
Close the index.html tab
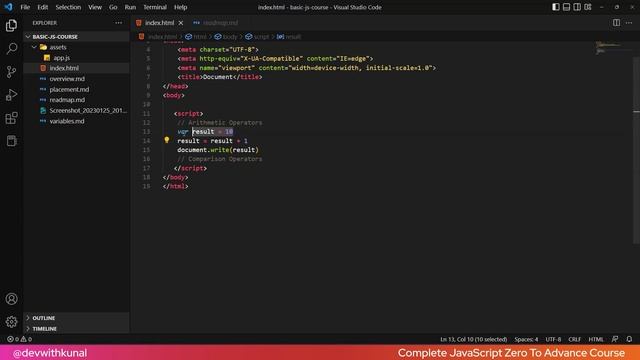[x=181, y=23]
